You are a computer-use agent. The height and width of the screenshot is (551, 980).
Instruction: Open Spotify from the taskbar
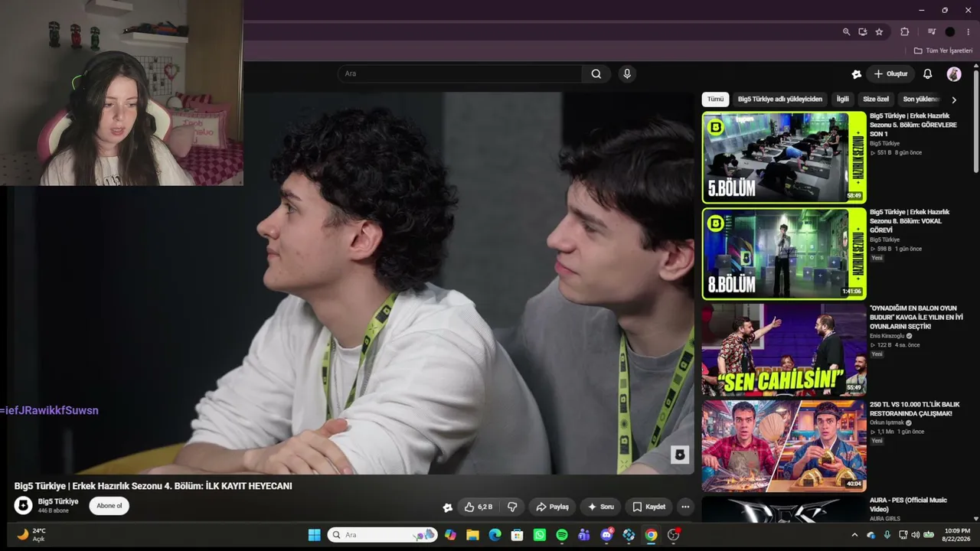(x=562, y=535)
